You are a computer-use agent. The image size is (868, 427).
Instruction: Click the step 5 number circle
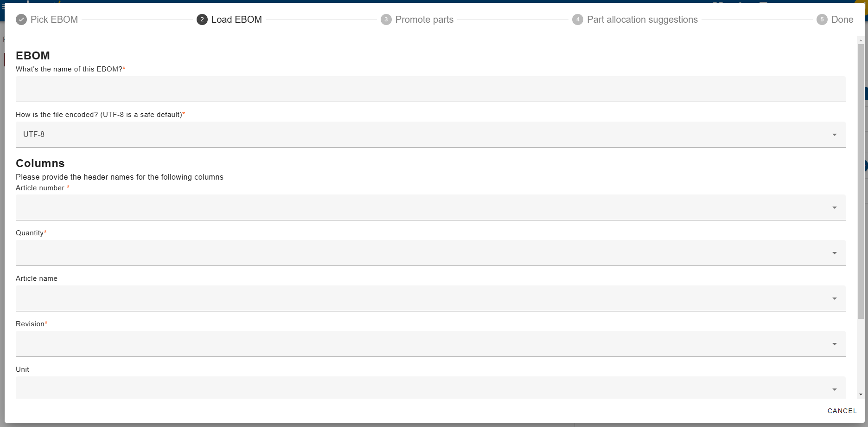(822, 19)
